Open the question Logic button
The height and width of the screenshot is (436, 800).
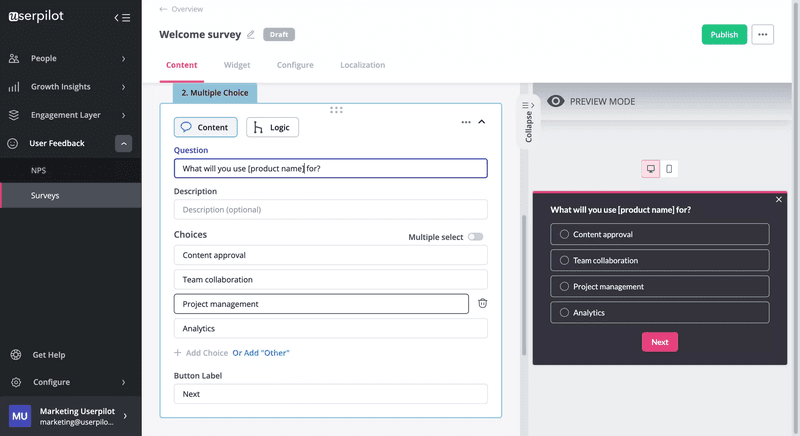click(x=272, y=127)
